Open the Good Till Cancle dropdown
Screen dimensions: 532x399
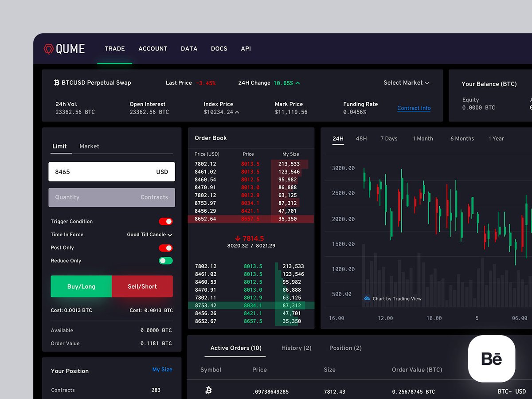[149, 235]
